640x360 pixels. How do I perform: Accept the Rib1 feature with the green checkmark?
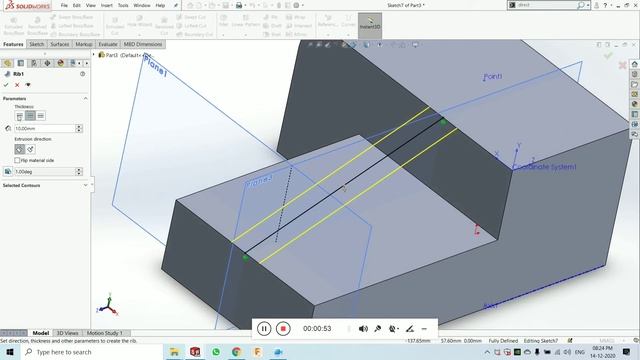(6, 85)
